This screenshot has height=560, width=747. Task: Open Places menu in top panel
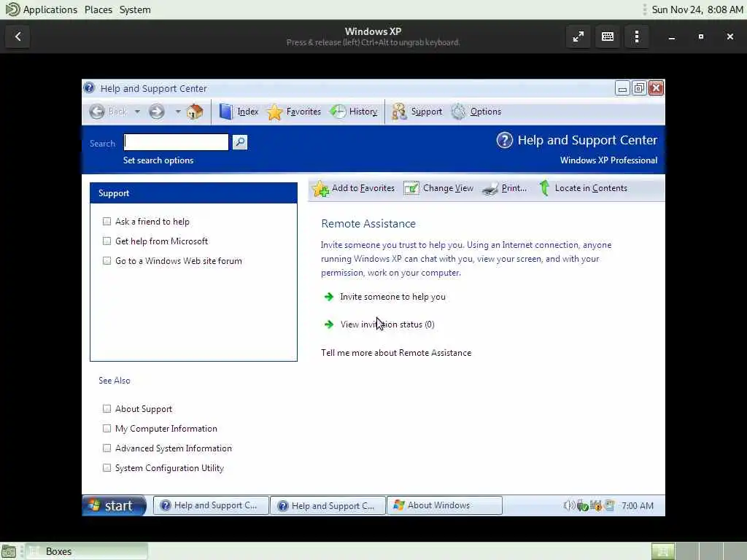pos(98,9)
